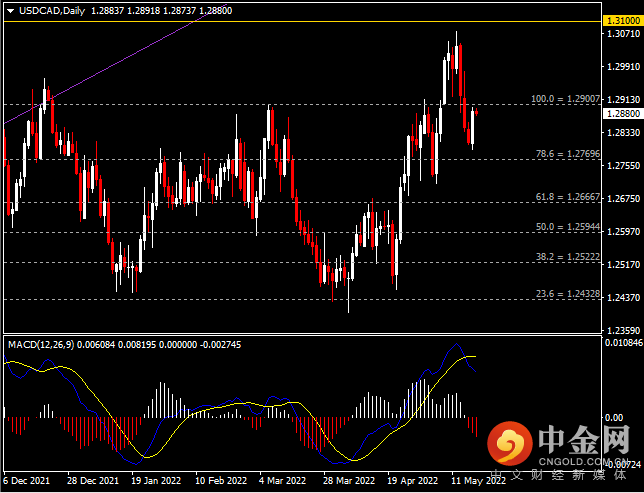
Task: Select the 23.6 = 1.24328 Fibonacci label
Action: point(568,294)
